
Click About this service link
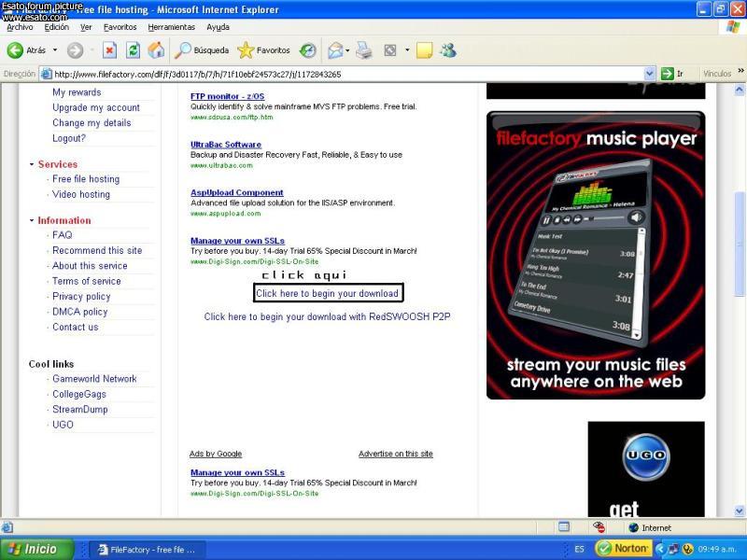tap(90, 266)
